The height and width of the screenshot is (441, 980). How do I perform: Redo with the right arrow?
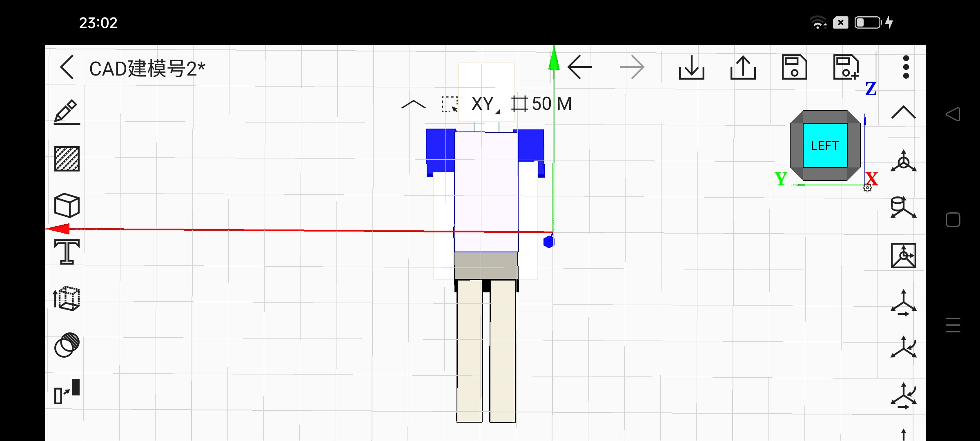pyautogui.click(x=632, y=67)
